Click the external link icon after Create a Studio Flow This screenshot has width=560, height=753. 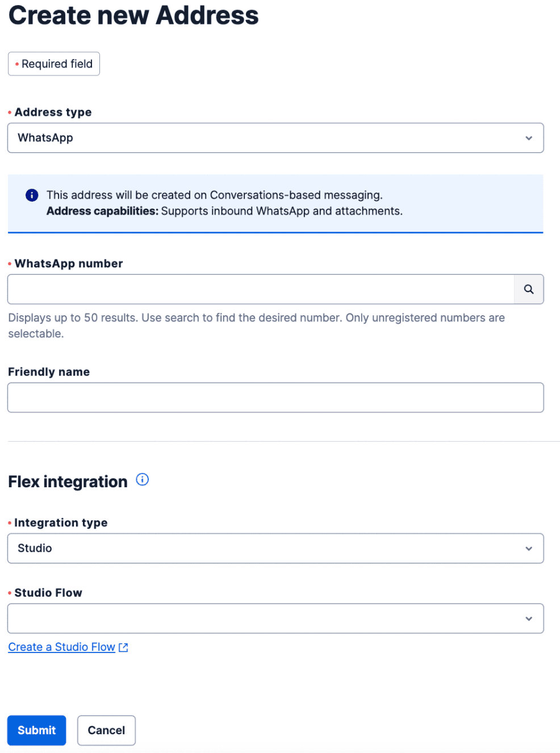tap(123, 647)
